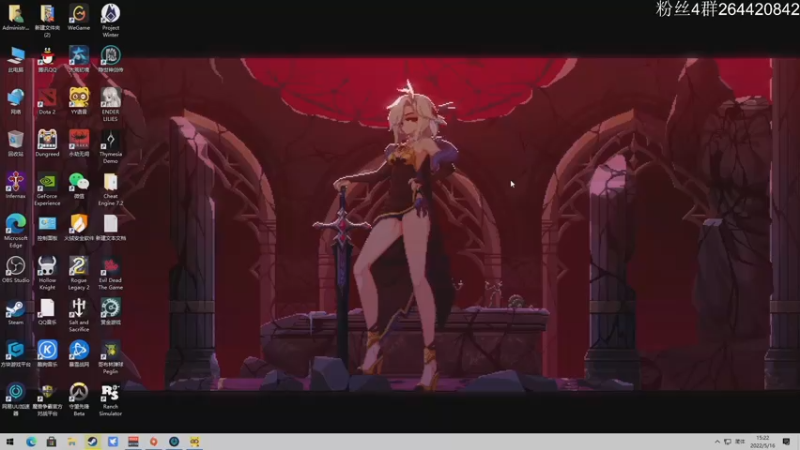Viewport: 800px width, 450px height.
Task: Open the teal circular icon under Project Winter
Action: click(x=110, y=56)
